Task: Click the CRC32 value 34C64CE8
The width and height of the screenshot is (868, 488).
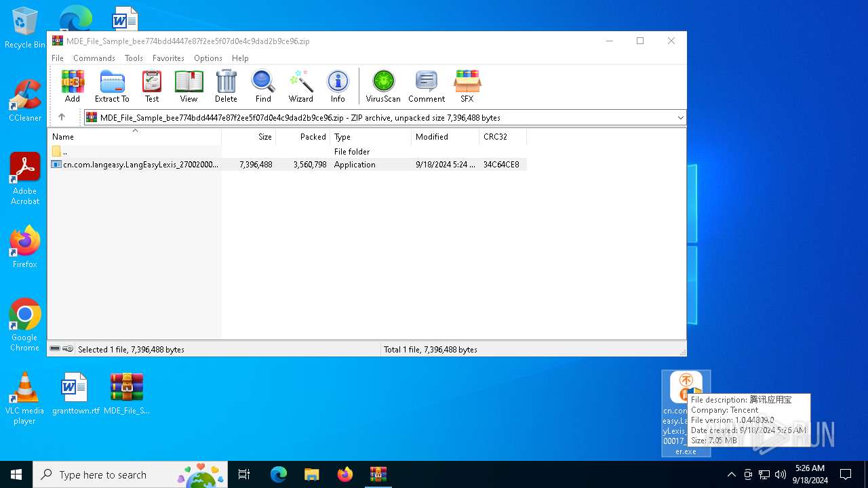Action: click(501, 165)
